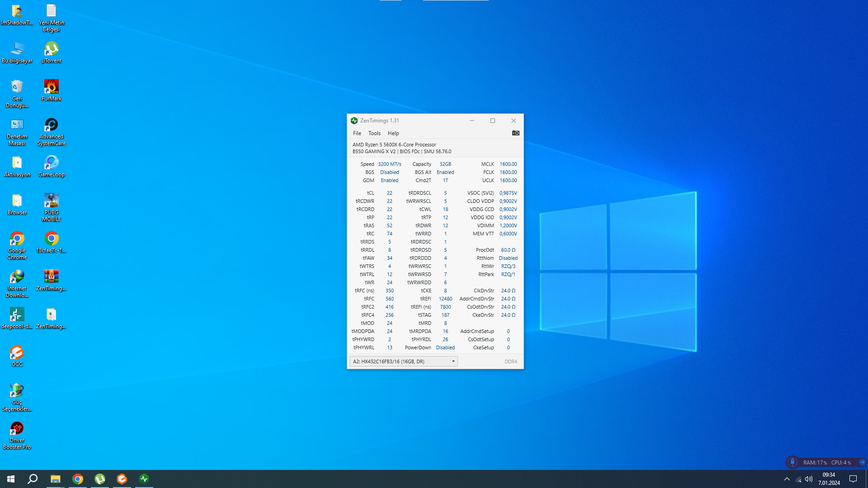Switch to µTorrent in the taskbar
This screenshot has width=868, height=488.
pyautogui.click(x=100, y=479)
